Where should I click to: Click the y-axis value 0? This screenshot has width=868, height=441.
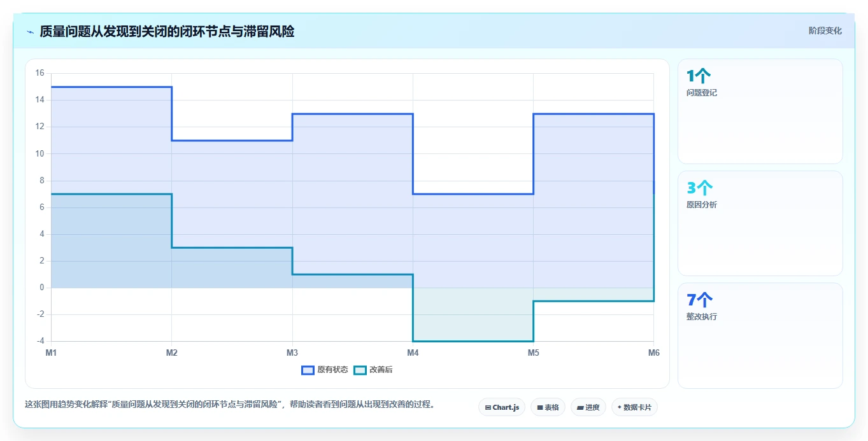(41, 288)
